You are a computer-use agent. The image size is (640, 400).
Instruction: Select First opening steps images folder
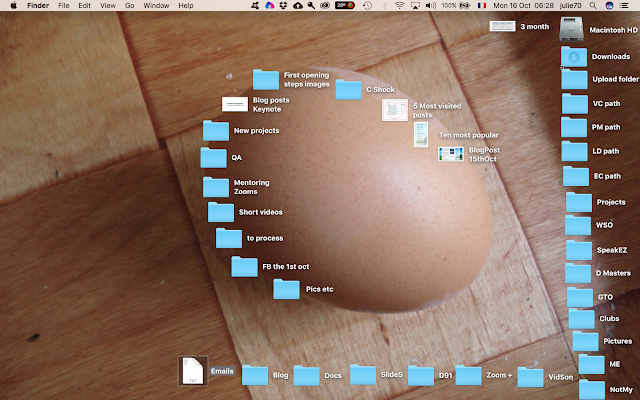(266, 79)
